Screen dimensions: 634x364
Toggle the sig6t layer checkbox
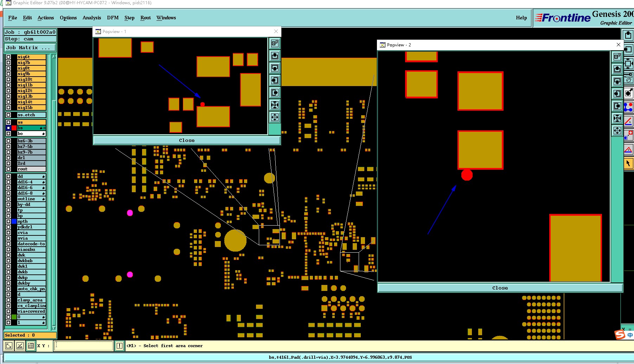pyautogui.click(x=8, y=57)
